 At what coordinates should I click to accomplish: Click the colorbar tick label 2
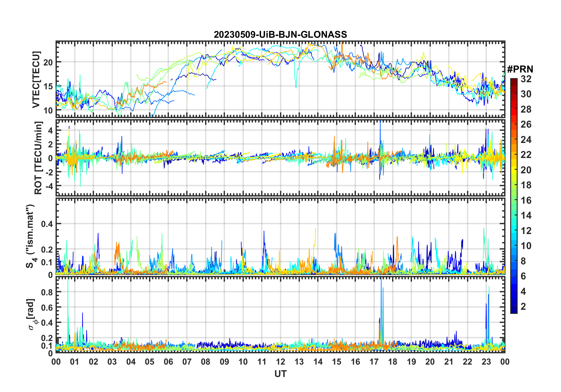523,307
